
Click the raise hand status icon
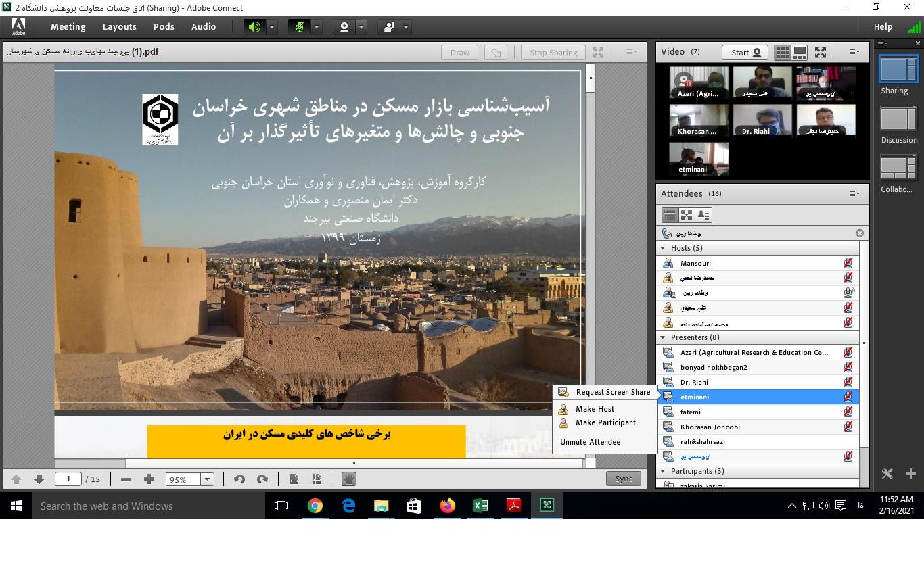click(388, 27)
